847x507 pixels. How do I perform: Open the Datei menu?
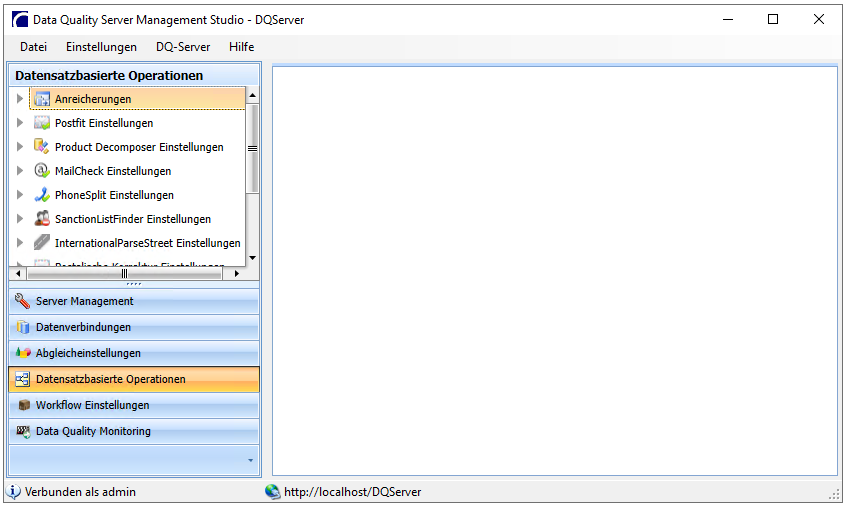click(33, 47)
